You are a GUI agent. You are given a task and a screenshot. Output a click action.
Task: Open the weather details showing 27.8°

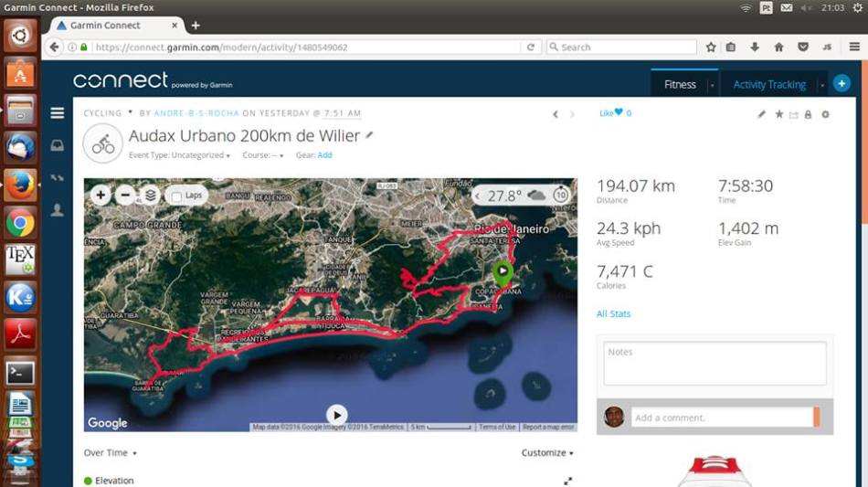click(x=520, y=196)
